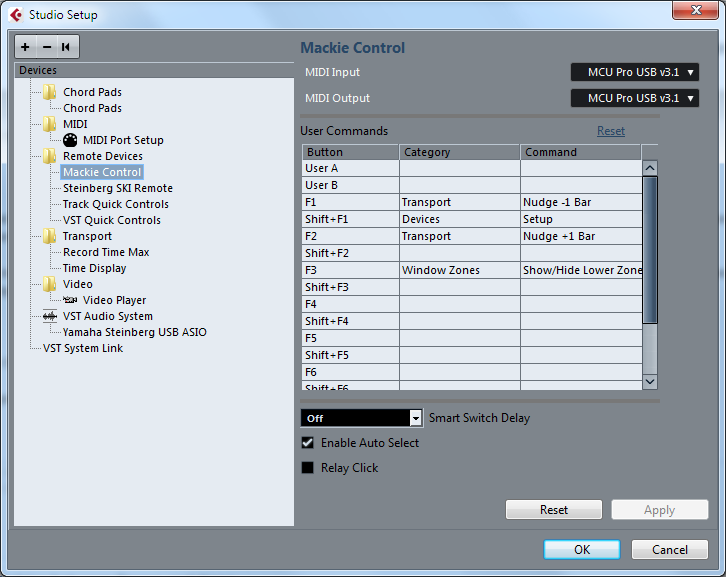Click the Transport folder icon

click(x=50, y=236)
